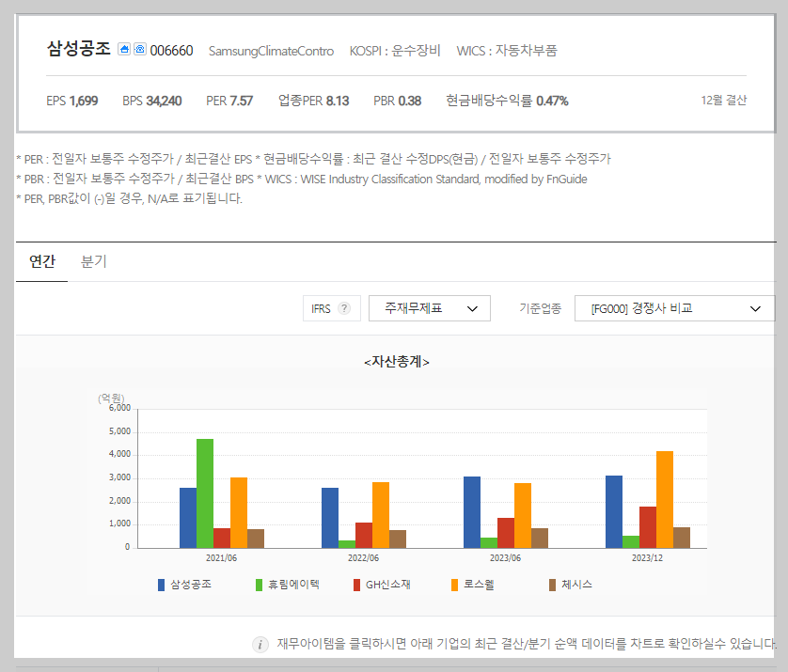This screenshot has width=788, height=672.
Task: Switch to the 분기 tab
Action: coord(93,261)
